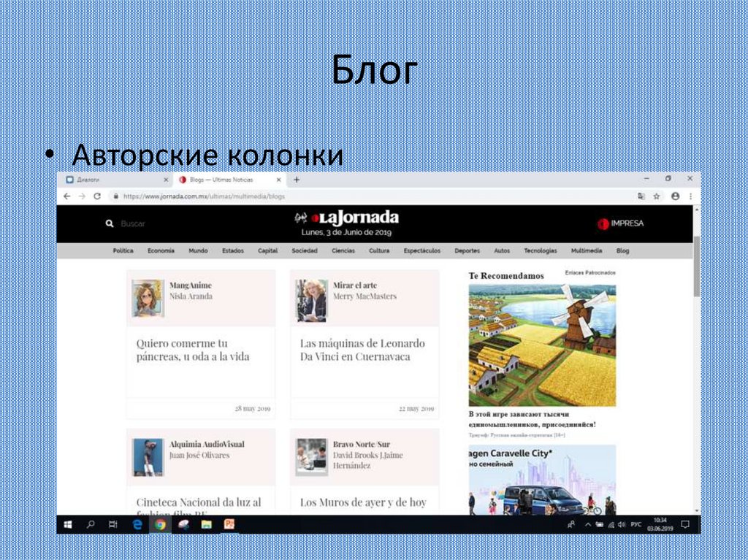
Task: Click the browser forward arrow
Action: pyautogui.click(x=82, y=196)
